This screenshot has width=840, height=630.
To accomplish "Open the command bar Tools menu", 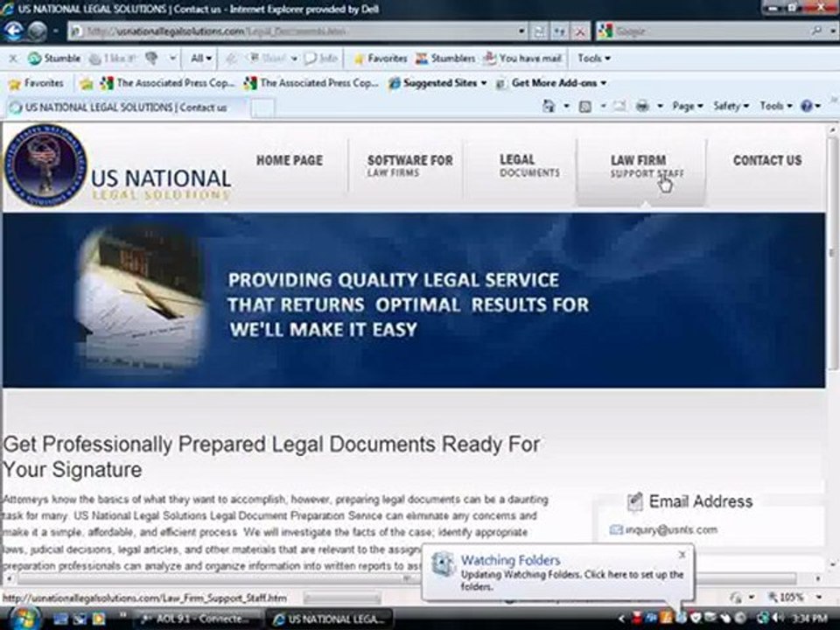I will click(x=775, y=106).
